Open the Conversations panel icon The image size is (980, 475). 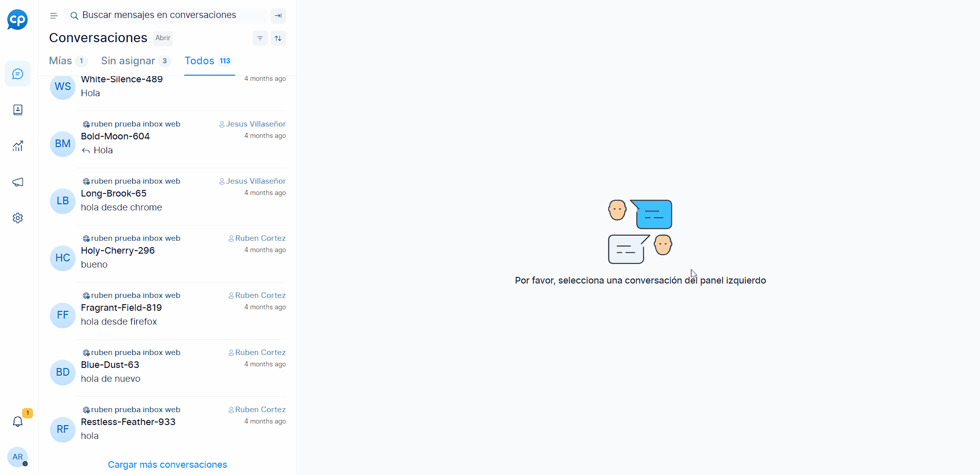(x=18, y=74)
